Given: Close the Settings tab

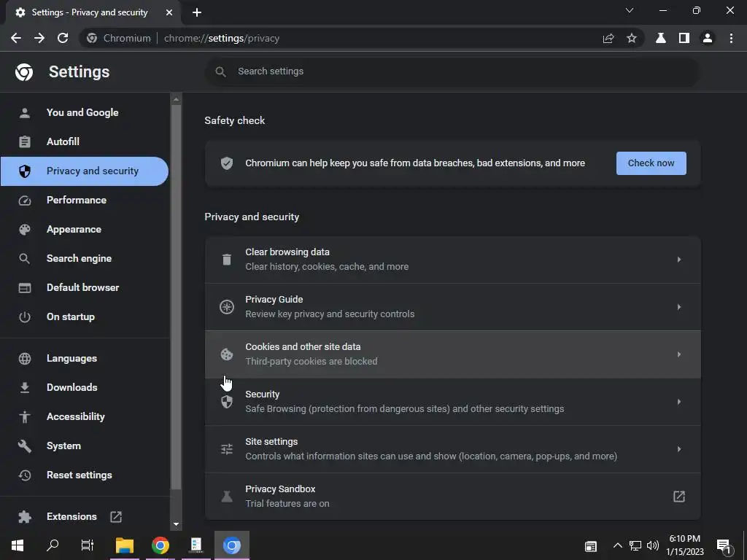Looking at the screenshot, I should 169,12.
